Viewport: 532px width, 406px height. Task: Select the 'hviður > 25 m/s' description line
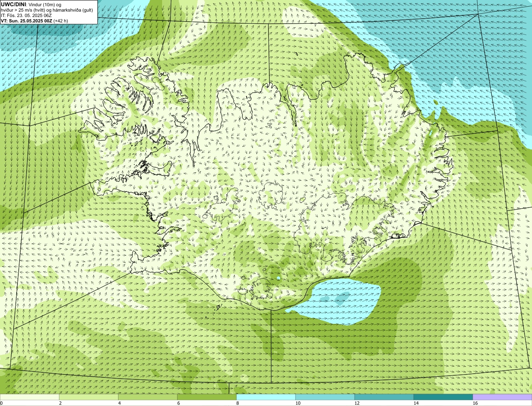(47, 10)
